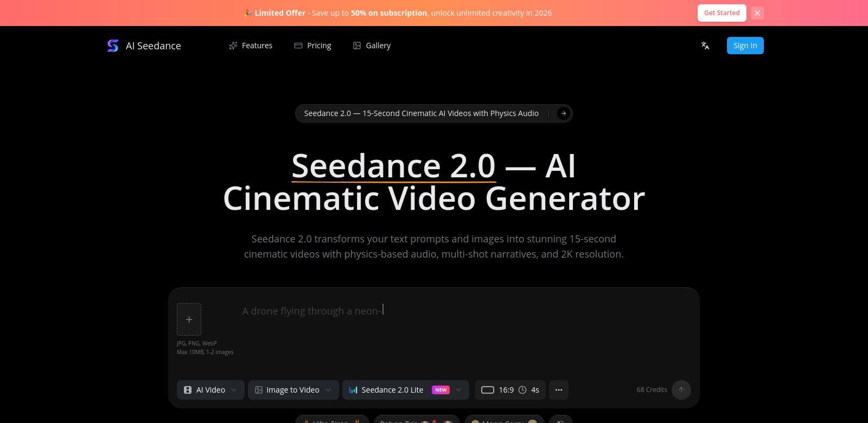
Task: Open the Features menu item
Action: click(x=251, y=46)
